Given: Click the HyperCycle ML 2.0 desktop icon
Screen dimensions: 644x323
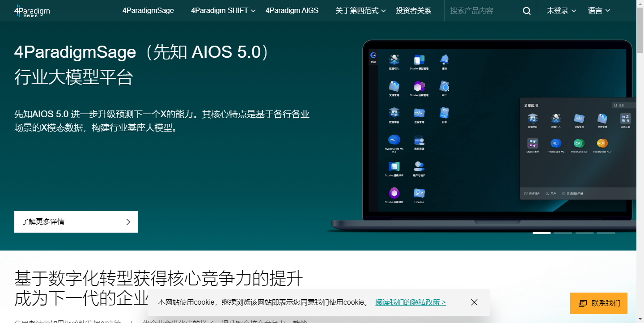Looking at the screenshot, I should click(x=394, y=140).
